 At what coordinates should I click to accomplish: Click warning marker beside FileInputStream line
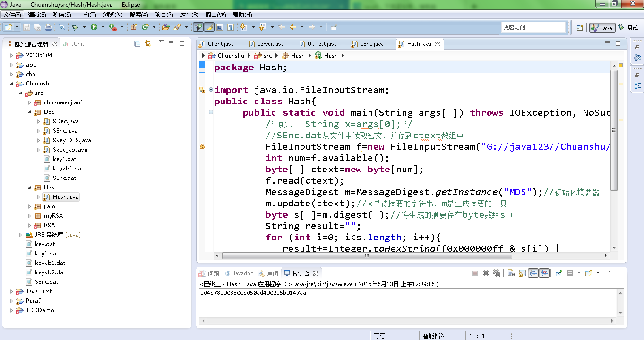(x=202, y=146)
